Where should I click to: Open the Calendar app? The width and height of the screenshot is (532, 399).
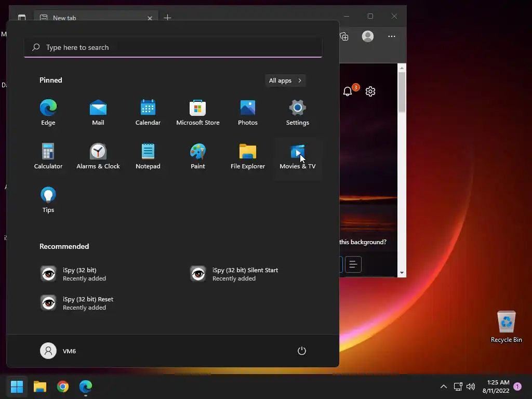coord(148,113)
